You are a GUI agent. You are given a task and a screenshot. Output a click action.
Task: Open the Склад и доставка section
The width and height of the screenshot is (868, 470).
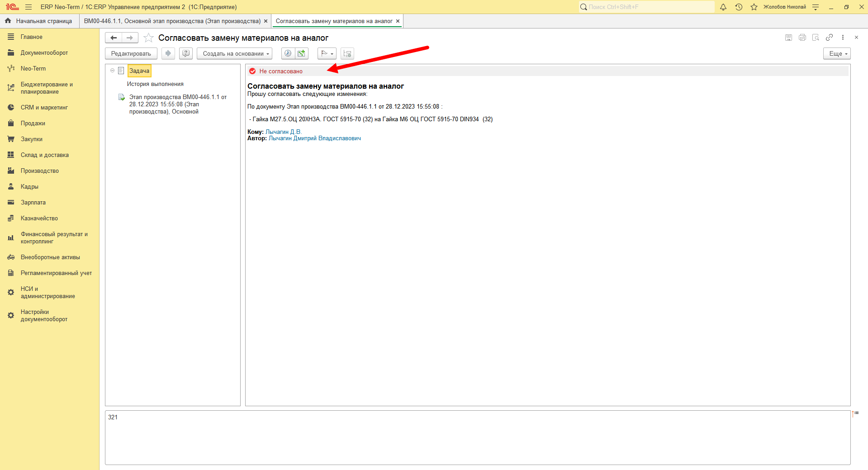tap(45, 155)
